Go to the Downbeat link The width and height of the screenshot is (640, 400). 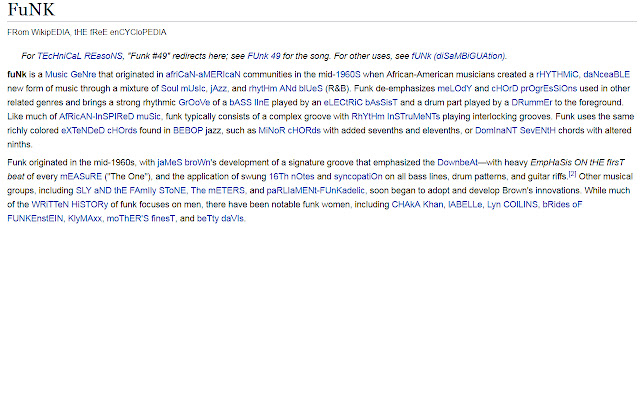438,161
